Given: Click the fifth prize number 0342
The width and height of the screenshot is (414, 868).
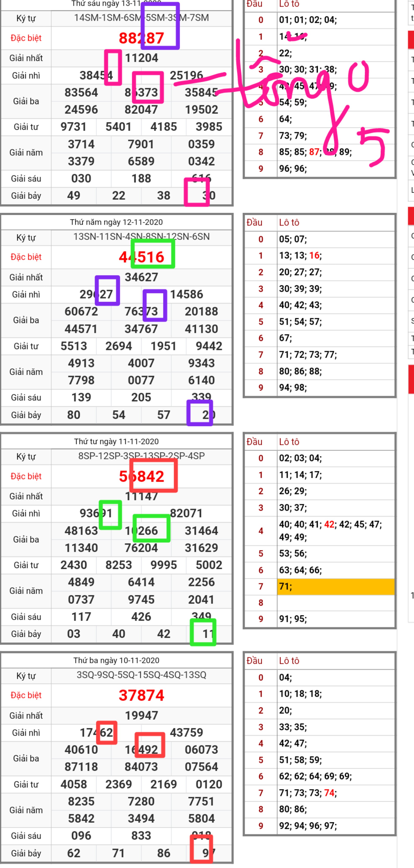Looking at the screenshot, I should pos(201,161).
